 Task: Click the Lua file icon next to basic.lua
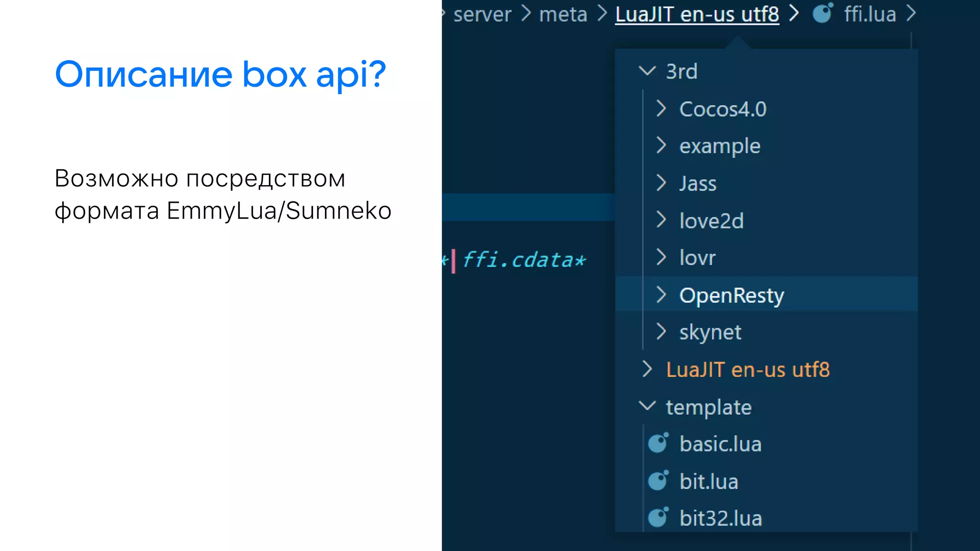(x=658, y=443)
